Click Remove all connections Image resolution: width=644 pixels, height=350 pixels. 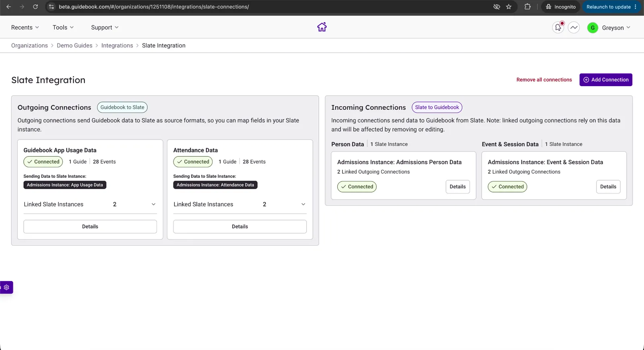pos(544,80)
